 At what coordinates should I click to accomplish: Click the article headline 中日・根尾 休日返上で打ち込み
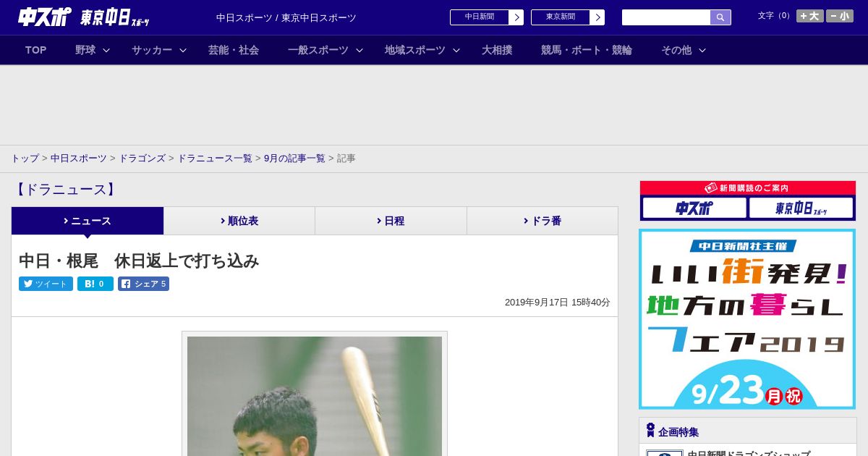(x=139, y=261)
